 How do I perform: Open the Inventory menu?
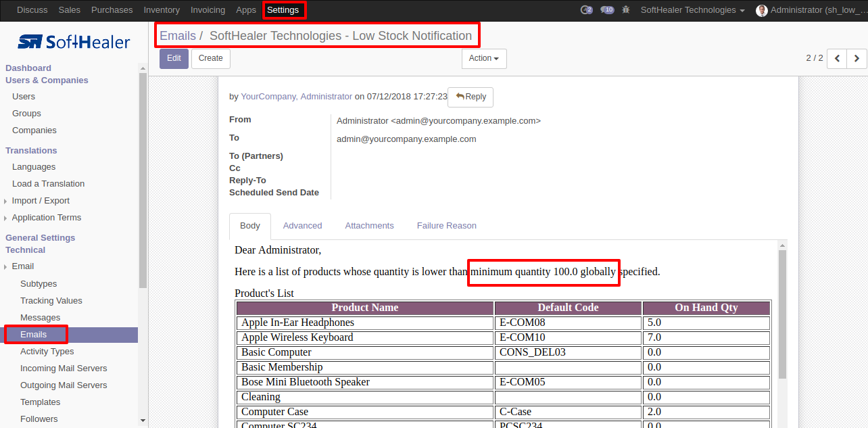162,10
